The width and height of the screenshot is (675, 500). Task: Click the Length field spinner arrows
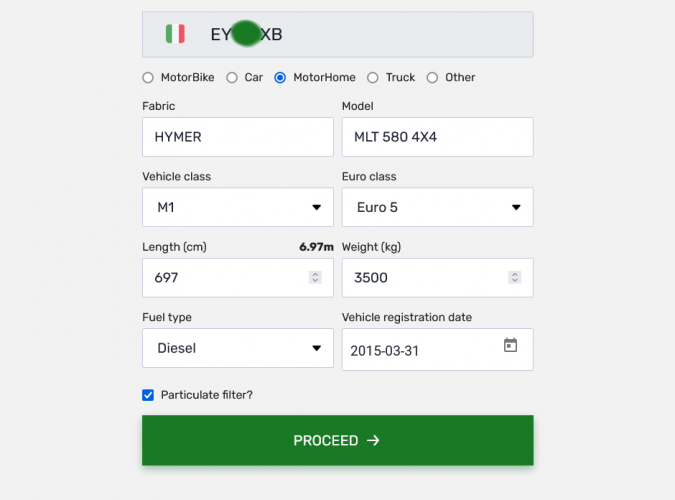315,278
